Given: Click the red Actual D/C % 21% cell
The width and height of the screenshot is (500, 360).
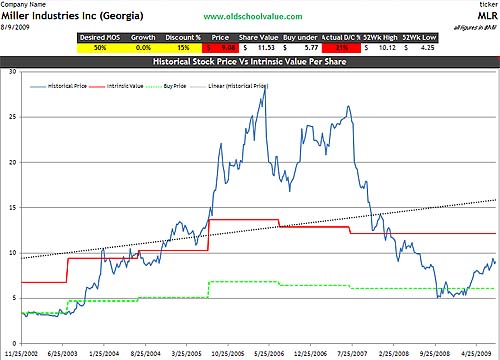Looking at the screenshot, I should (x=341, y=48).
